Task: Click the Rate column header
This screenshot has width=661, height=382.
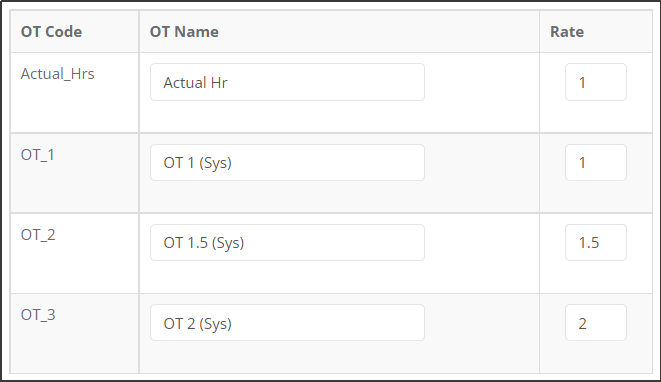Action: (x=567, y=32)
